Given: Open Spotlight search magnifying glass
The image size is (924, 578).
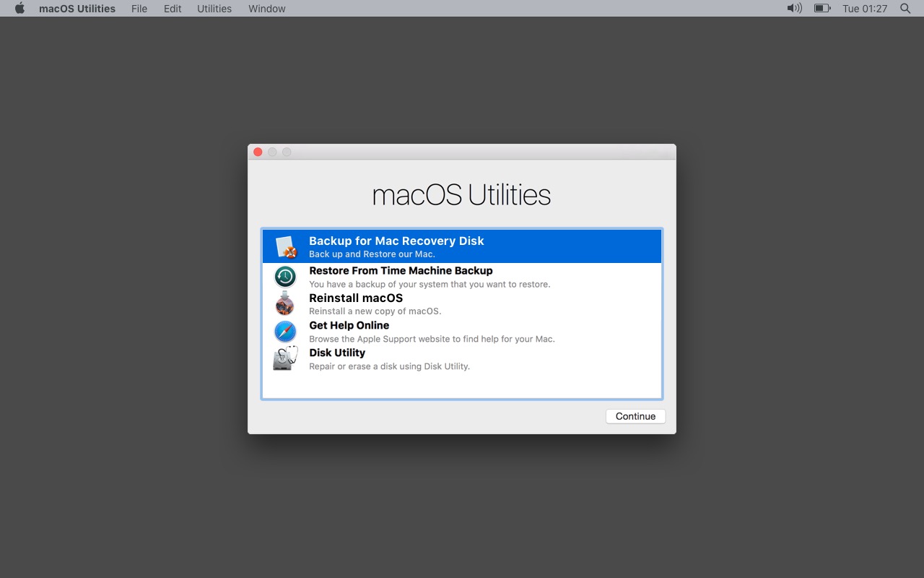Looking at the screenshot, I should tap(905, 9).
